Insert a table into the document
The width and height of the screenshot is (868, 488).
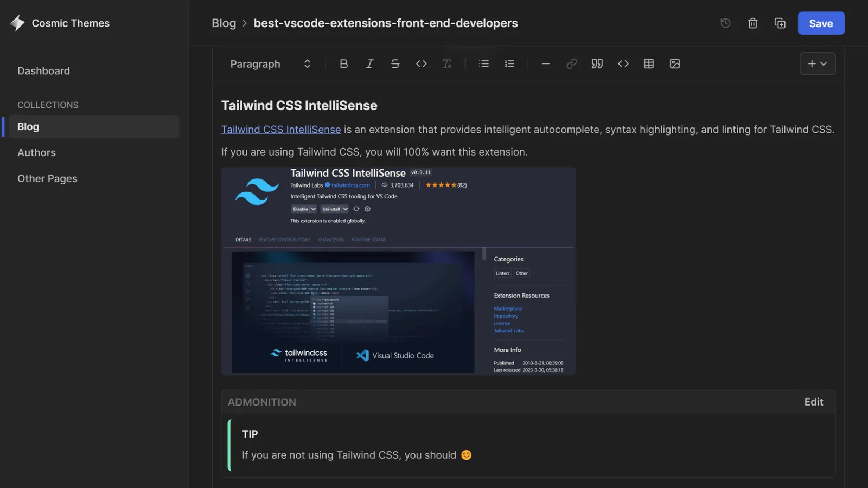click(649, 64)
